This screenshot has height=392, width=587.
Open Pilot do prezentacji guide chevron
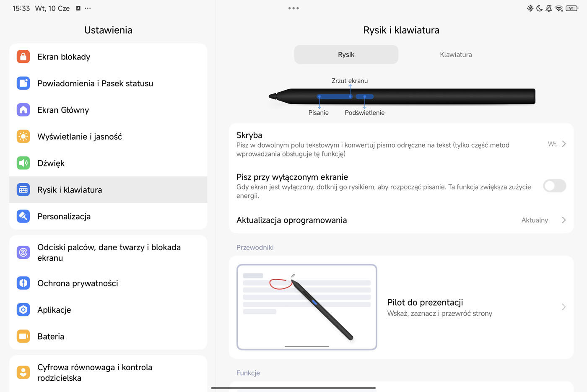pyautogui.click(x=564, y=307)
